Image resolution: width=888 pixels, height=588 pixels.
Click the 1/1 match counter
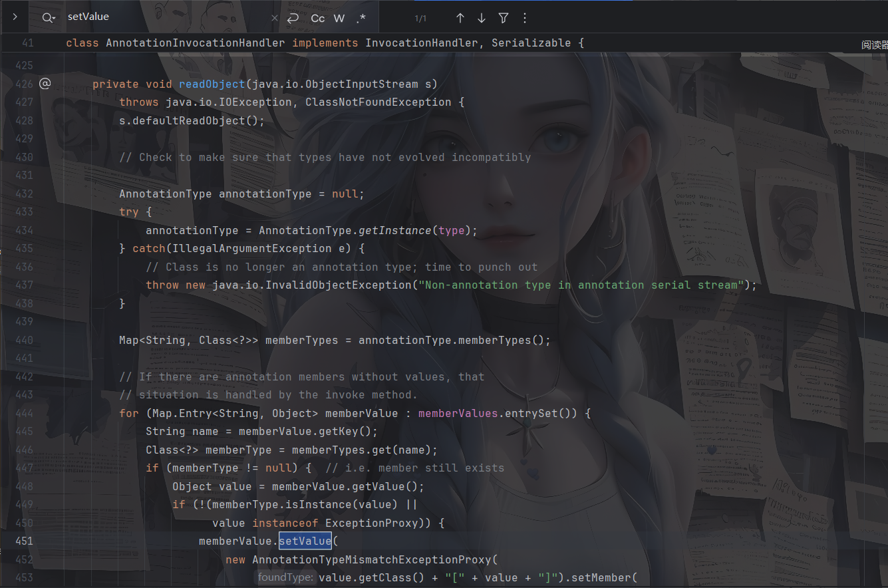420,18
